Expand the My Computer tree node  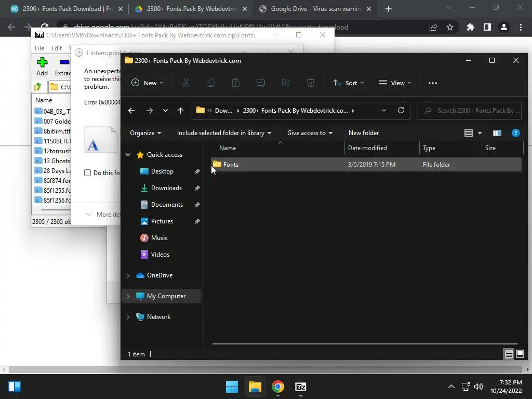tap(128, 296)
